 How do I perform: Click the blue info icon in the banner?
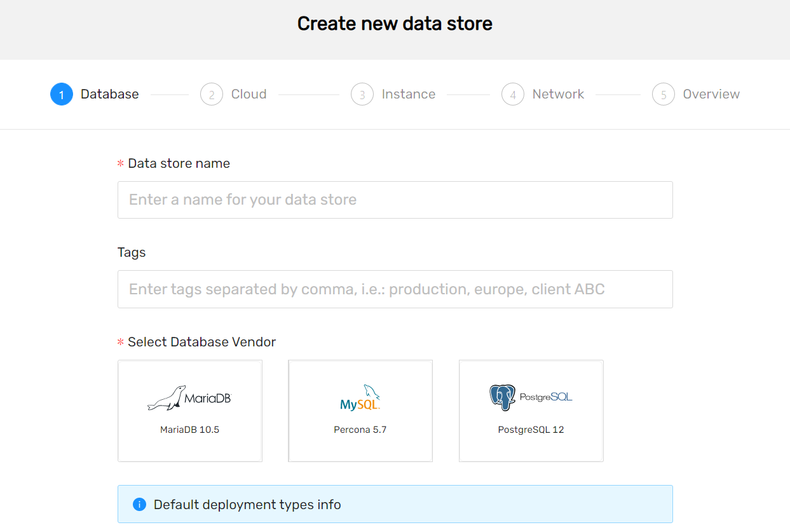point(139,504)
